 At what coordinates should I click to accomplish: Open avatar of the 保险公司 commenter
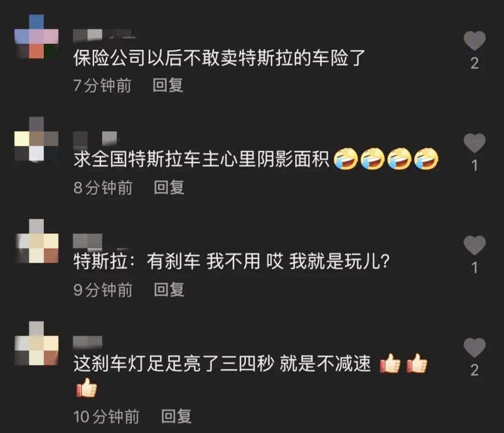36,36
